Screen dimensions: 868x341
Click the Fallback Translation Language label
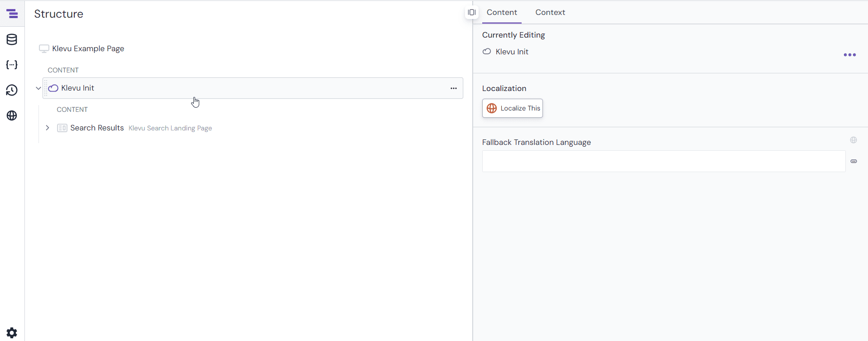[x=537, y=142]
